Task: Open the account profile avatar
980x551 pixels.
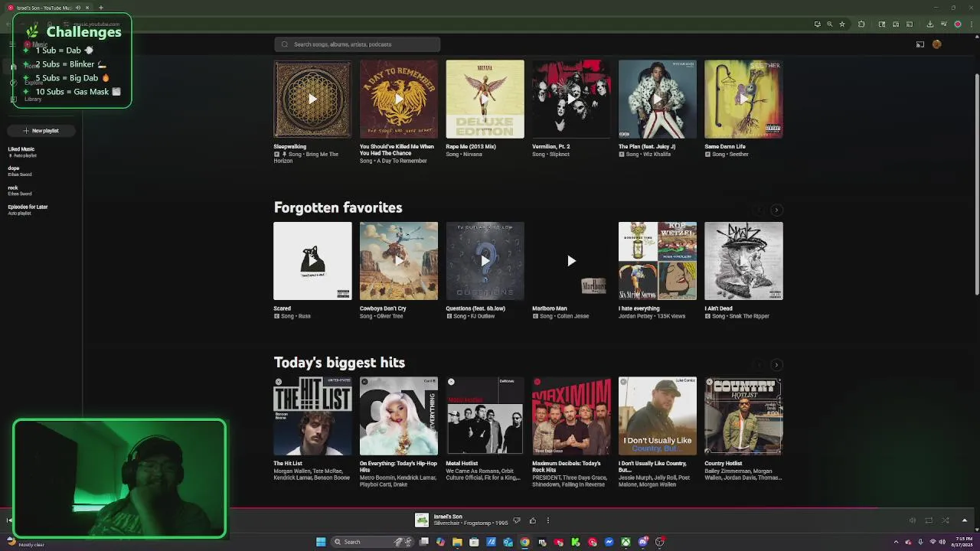Action: [x=936, y=44]
